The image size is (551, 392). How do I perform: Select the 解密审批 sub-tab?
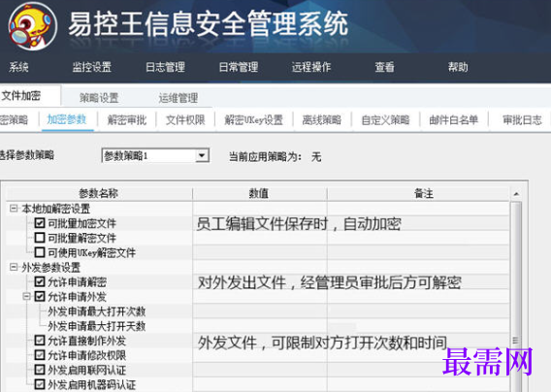pyautogui.click(x=127, y=120)
